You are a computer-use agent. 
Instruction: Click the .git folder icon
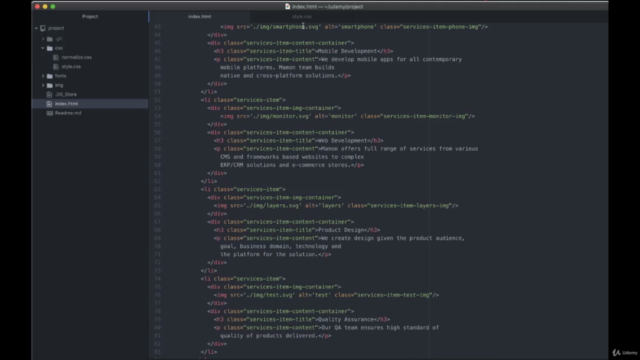50,39
